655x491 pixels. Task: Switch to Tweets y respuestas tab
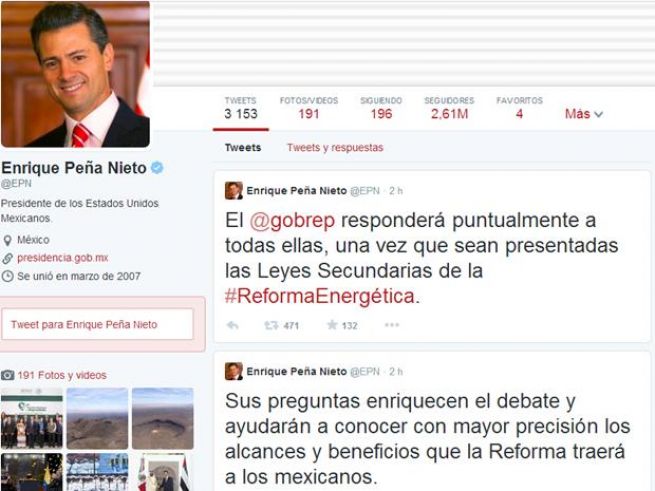(335, 148)
